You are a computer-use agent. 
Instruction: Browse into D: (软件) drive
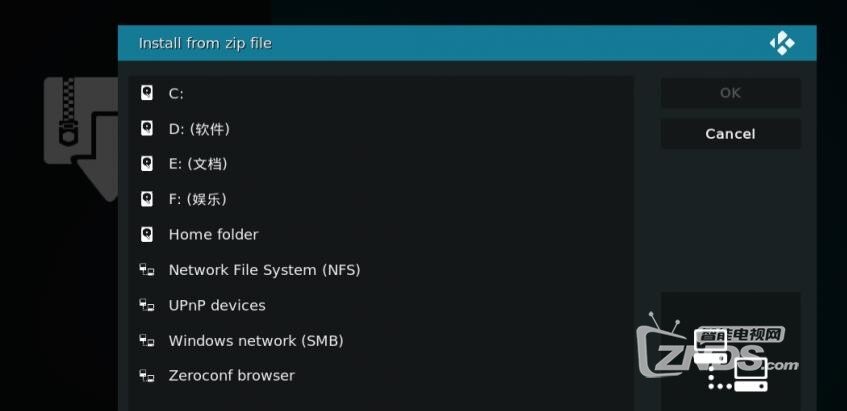pos(381,129)
